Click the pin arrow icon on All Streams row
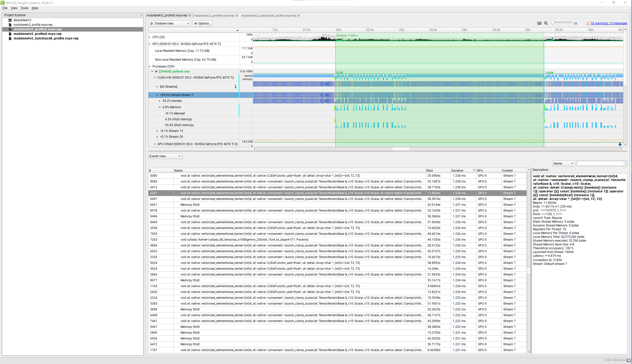This screenshot has width=632, height=364. pos(235,87)
